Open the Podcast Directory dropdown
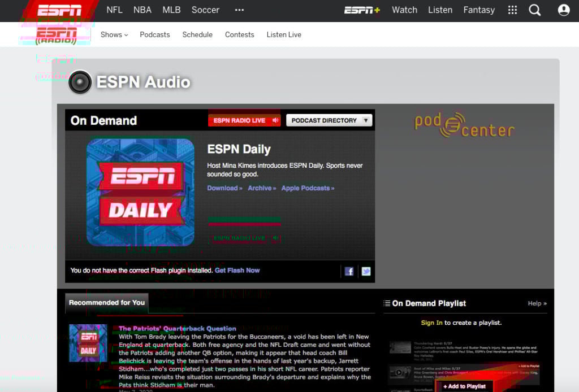This screenshot has width=579, height=392. (329, 120)
